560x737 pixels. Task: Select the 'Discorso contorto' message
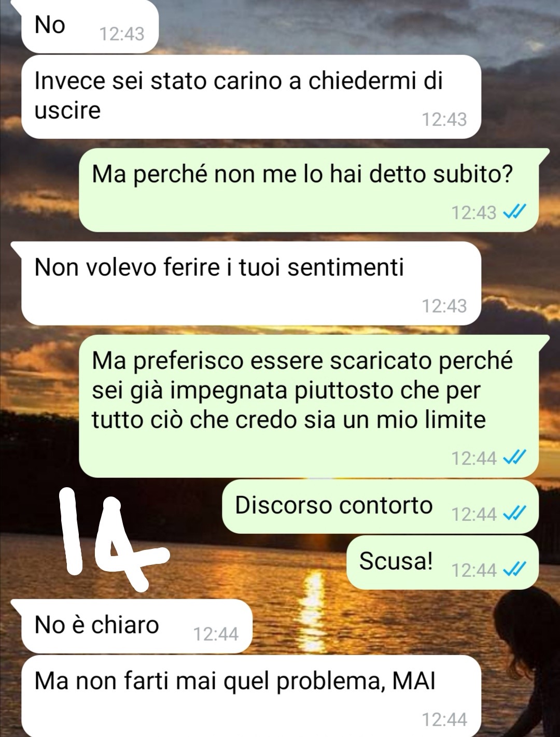click(x=380, y=506)
